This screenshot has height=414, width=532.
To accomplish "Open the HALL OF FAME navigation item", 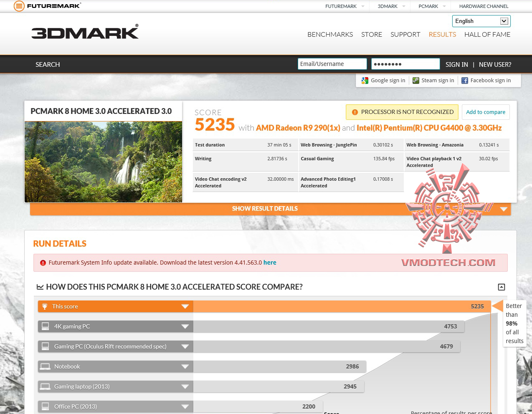I will pos(487,35).
